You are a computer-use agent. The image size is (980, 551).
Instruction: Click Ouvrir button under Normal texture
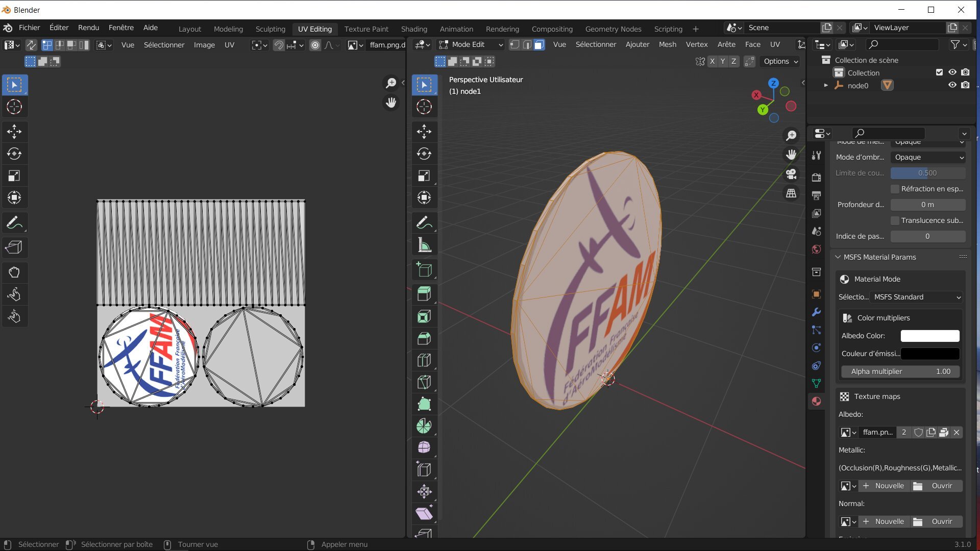coord(936,521)
